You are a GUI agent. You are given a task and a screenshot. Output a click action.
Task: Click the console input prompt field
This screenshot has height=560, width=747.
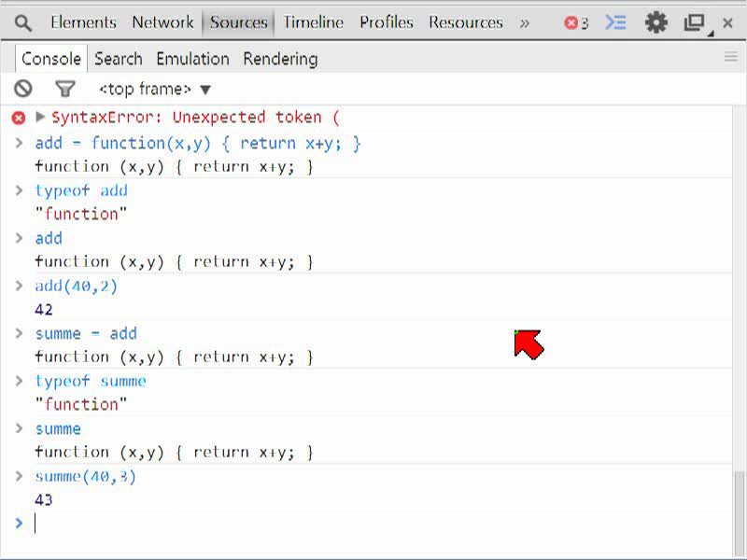pyautogui.click(x=381, y=524)
